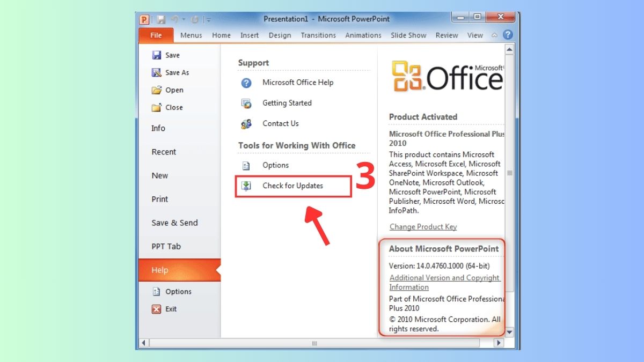The width and height of the screenshot is (644, 362).
Task: Click the Exit red X icon
Action: tap(156, 309)
